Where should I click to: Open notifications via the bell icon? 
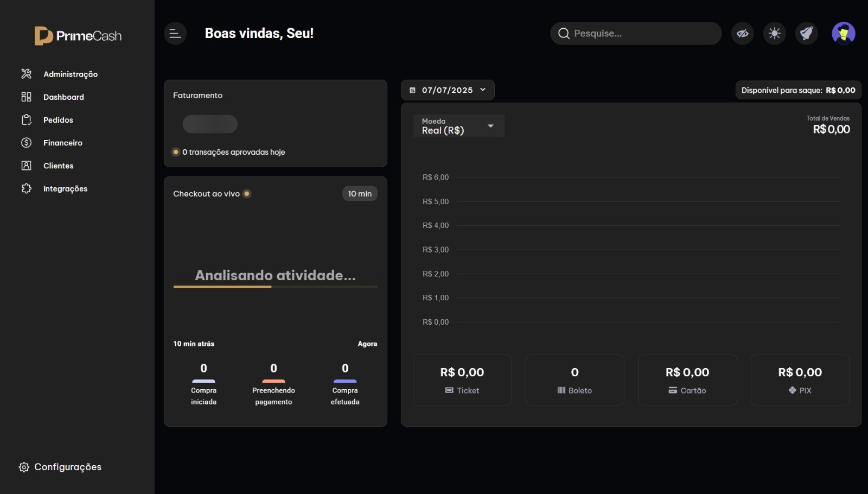click(x=806, y=33)
